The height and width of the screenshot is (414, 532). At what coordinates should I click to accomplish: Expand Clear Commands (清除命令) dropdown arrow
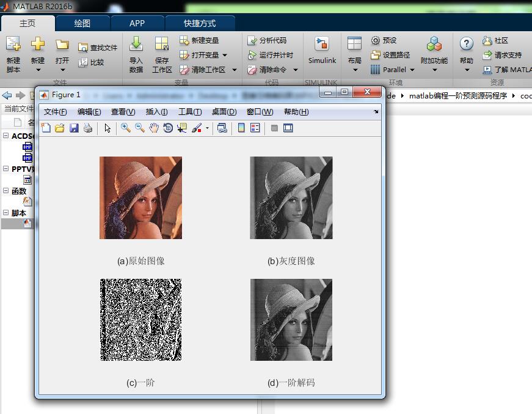pos(296,70)
